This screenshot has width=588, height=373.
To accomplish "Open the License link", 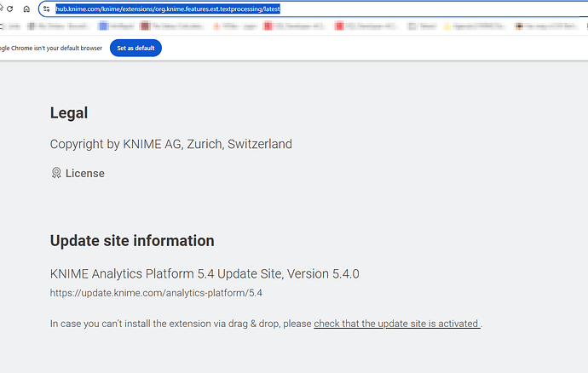I will point(84,173).
